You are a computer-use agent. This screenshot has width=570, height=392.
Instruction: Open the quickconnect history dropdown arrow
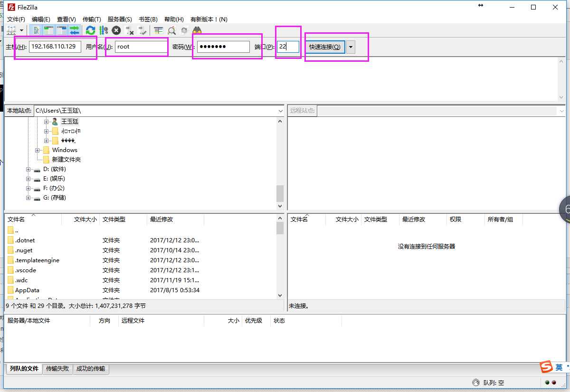coord(351,47)
